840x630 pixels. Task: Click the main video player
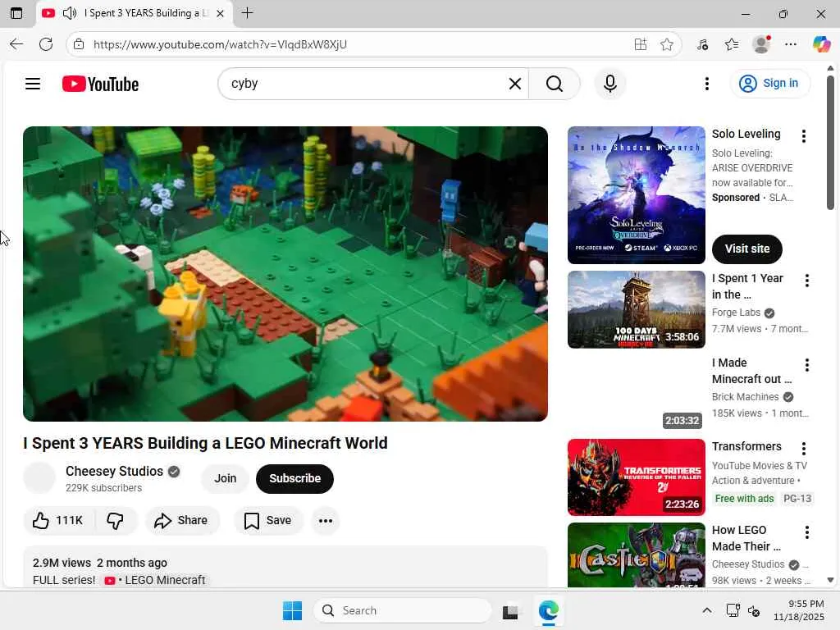pos(285,274)
